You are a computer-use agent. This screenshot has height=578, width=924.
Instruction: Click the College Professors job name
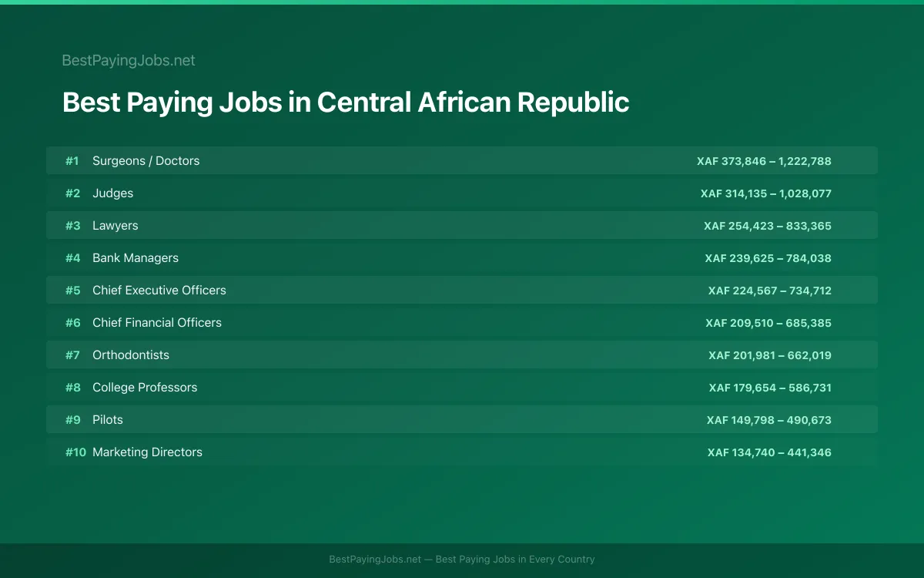(145, 388)
